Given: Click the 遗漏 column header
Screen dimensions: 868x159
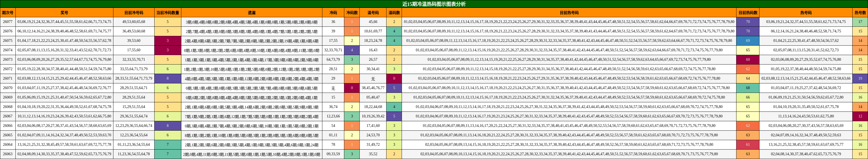Looking at the screenshot, I should (x=252, y=13).
